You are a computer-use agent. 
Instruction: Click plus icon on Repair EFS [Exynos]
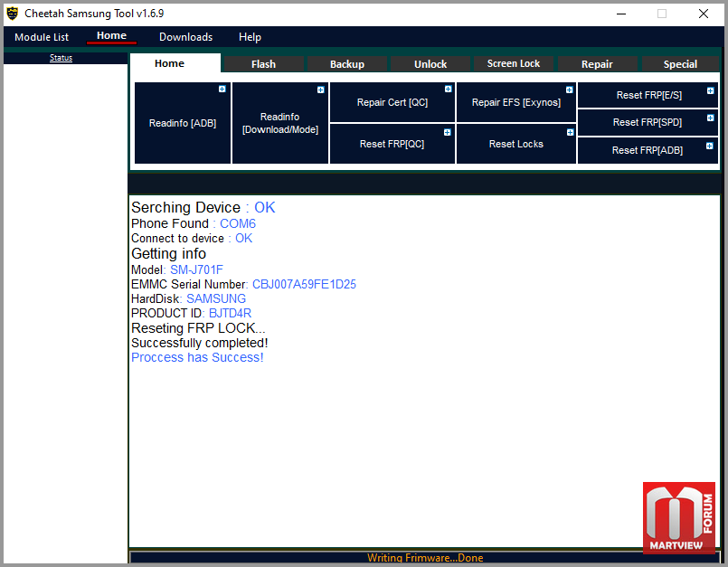(x=569, y=90)
